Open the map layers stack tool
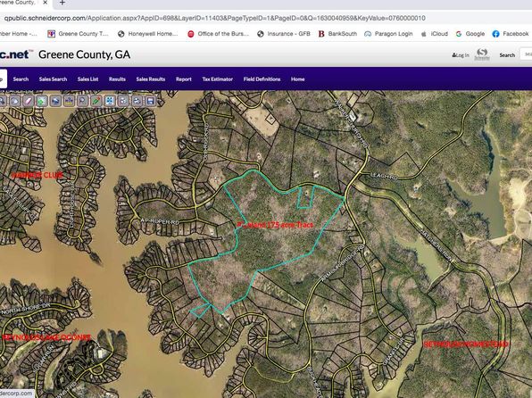532x398 pixels. [x=55, y=101]
